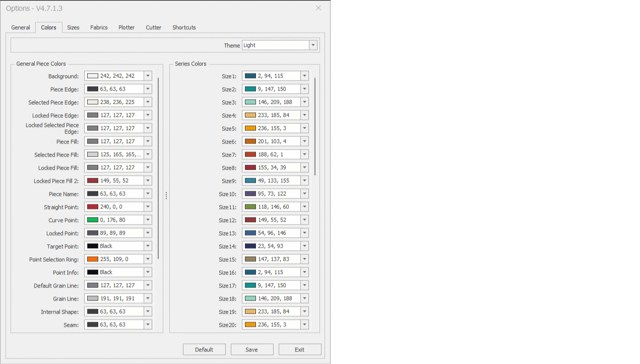Open the Grain Line color dropdown

click(x=148, y=299)
